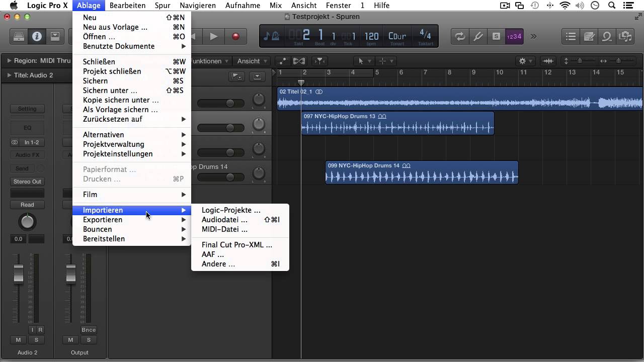Image resolution: width=644 pixels, height=362 pixels.
Task: Toggle the Flex view icon
Action: 299,61
